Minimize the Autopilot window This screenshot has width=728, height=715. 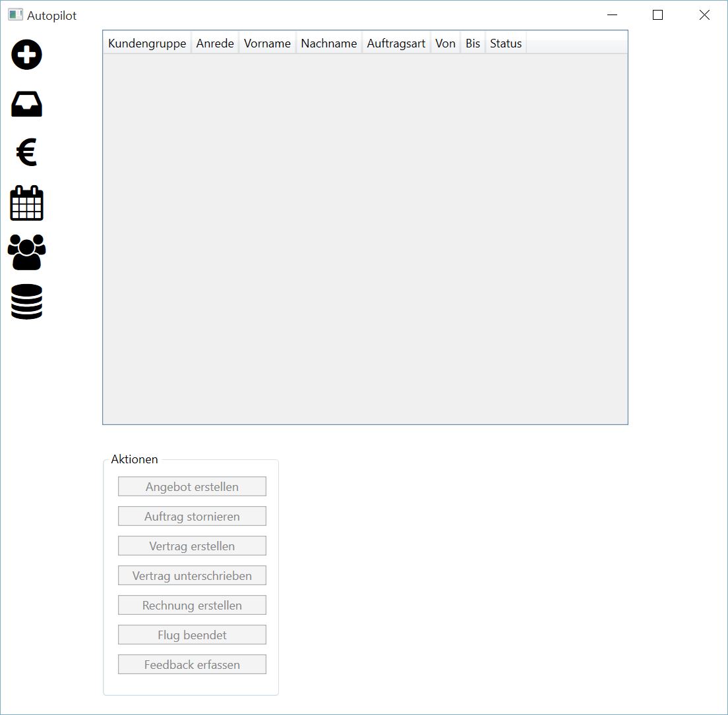pos(613,15)
